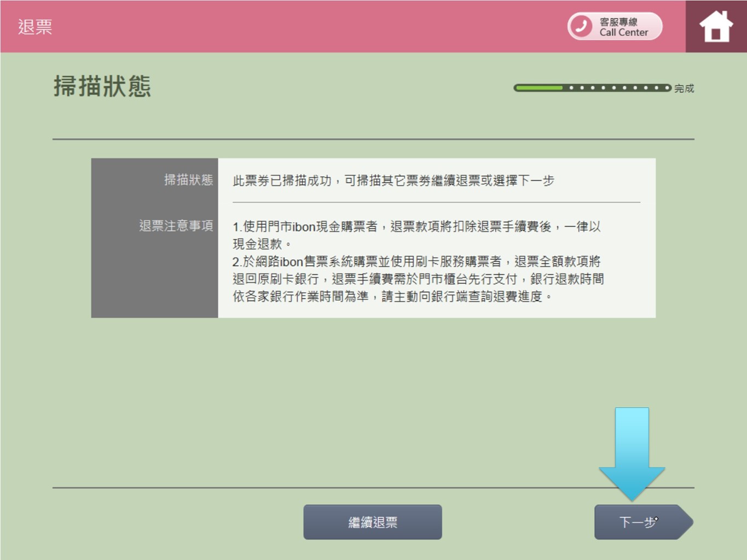The width and height of the screenshot is (747, 560).
Task: Click the home icon in the header
Action: (x=716, y=26)
